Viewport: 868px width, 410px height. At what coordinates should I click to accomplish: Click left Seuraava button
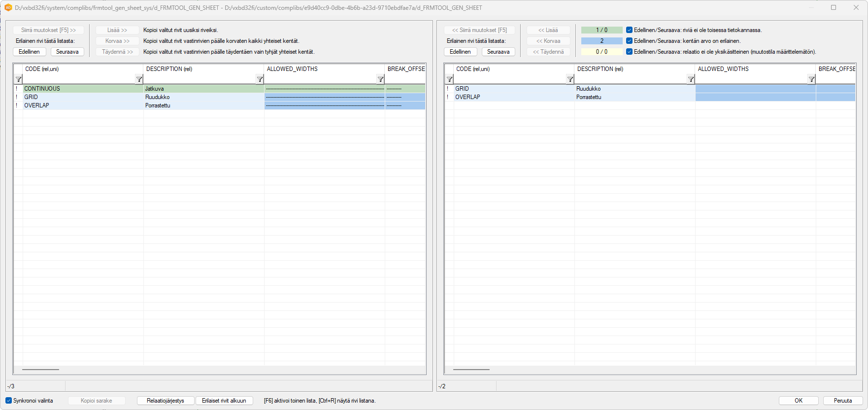point(67,52)
